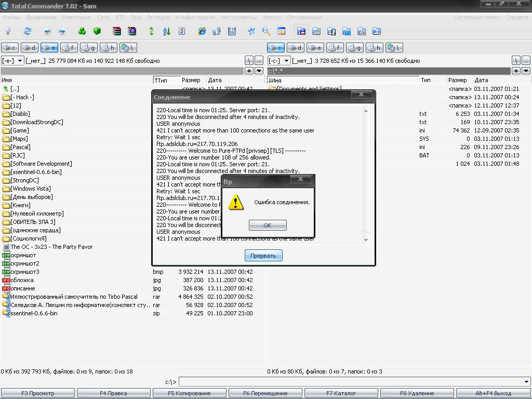Screen dimensions: 532x399
Task: Open the left panel directory history arrow
Action: pos(259,71)
